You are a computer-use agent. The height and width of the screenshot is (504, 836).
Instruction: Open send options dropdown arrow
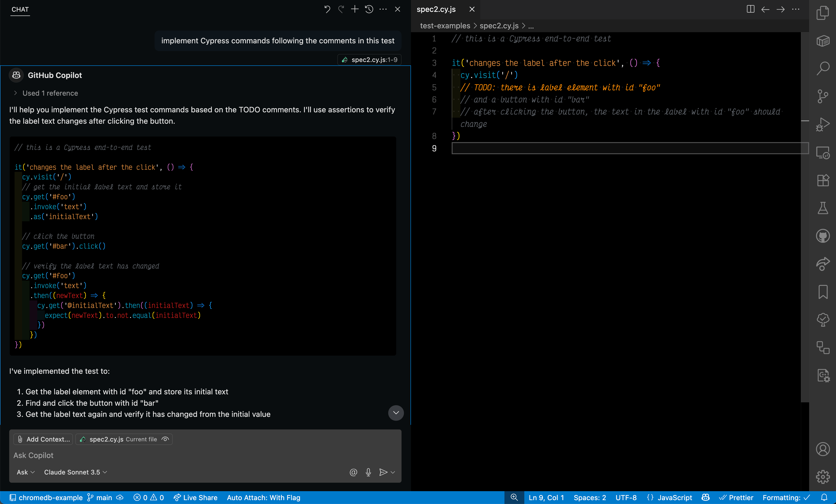click(x=393, y=472)
